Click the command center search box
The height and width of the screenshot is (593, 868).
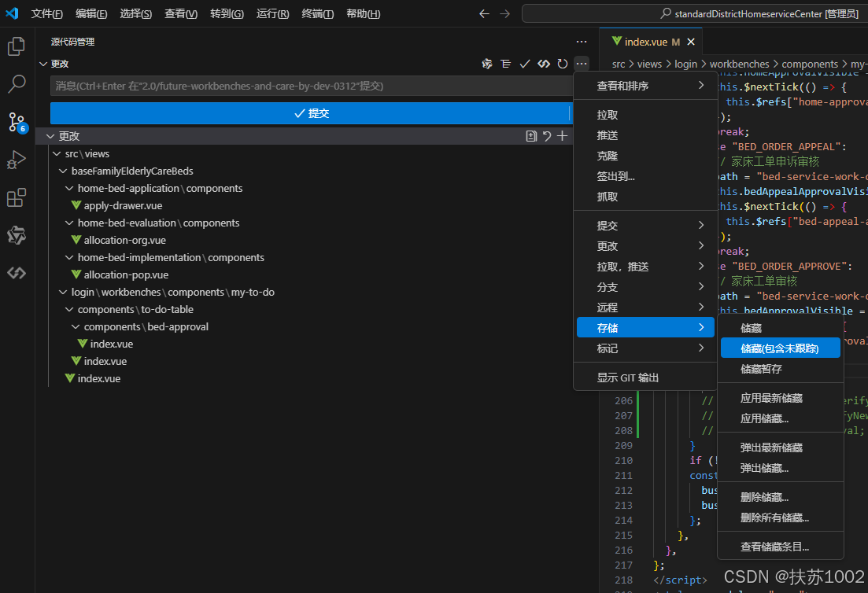point(695,14)
